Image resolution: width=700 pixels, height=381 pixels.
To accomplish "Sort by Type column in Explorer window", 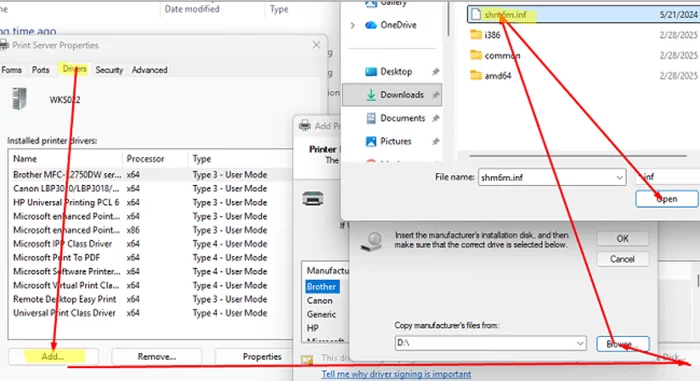I will click(279, 9).
